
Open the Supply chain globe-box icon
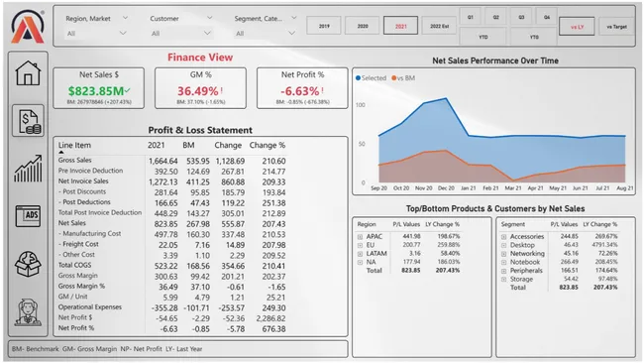click(28, 264)
